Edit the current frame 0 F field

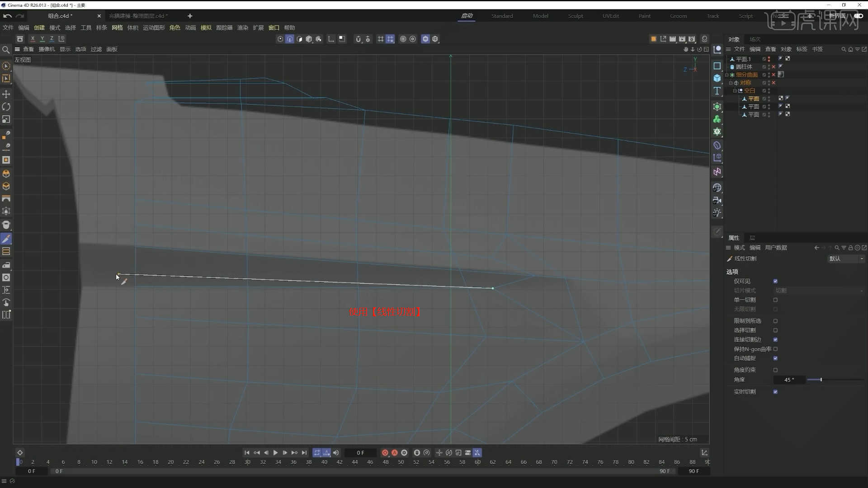coord(360,453)
